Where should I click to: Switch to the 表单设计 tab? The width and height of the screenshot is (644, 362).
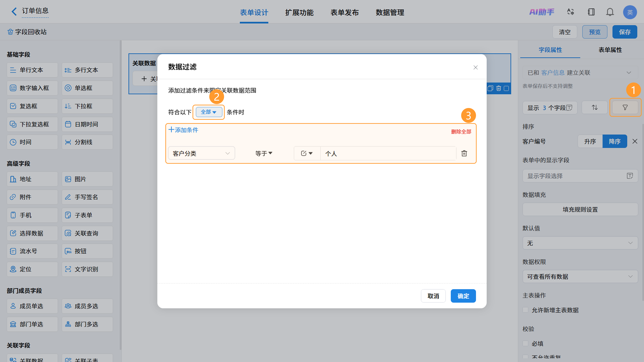pyautogui.click(x=254, y=12)
